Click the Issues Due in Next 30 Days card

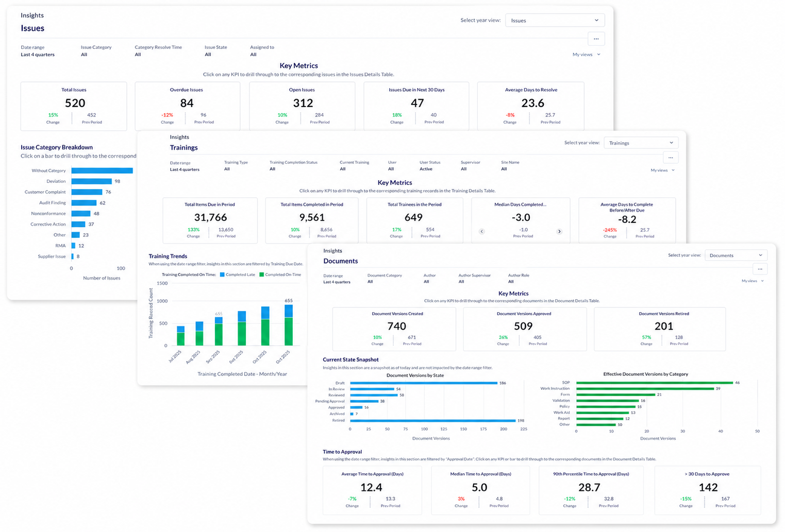click(416, 106)
